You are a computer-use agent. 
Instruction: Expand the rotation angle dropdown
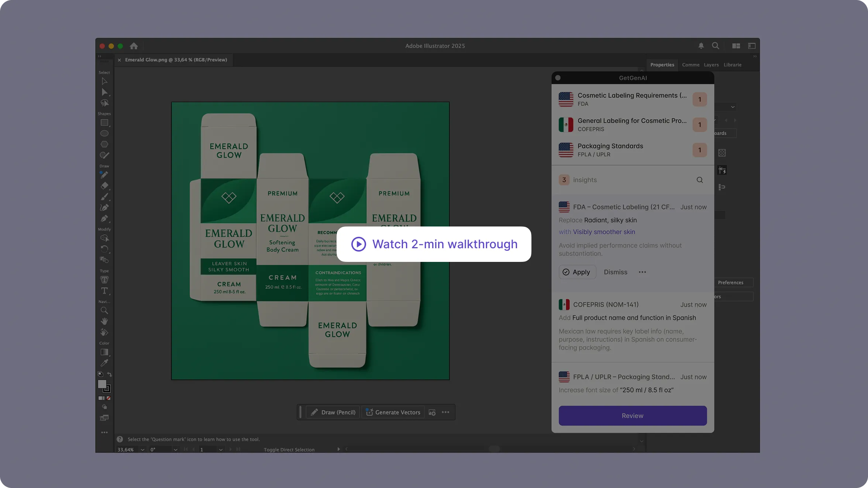tap(175, 450)
